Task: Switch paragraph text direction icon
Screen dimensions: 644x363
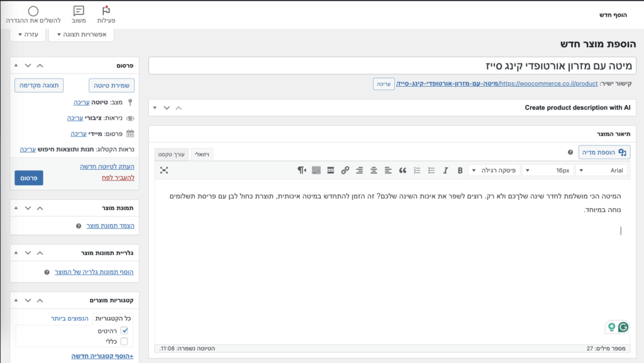Action: coord(302,170)
